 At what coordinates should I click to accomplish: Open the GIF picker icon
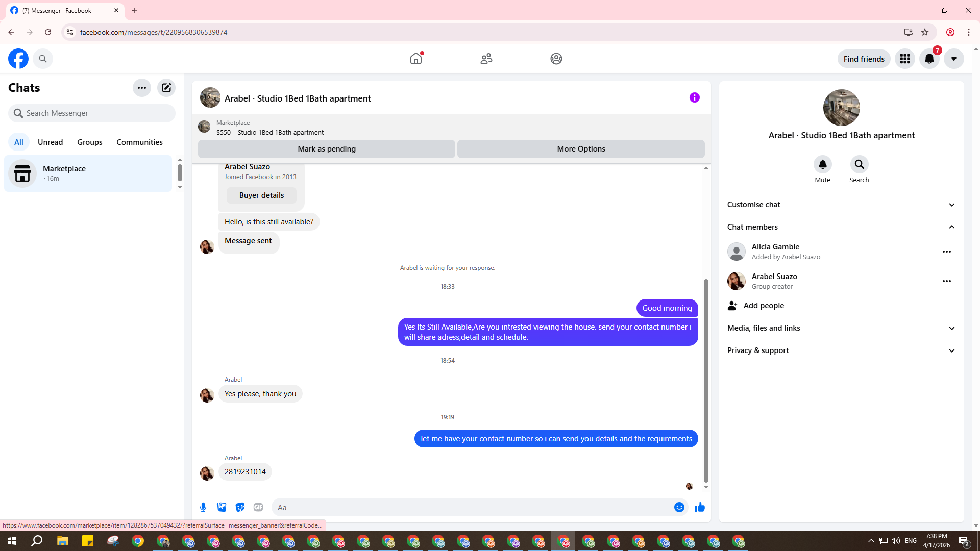pos(258,507)
